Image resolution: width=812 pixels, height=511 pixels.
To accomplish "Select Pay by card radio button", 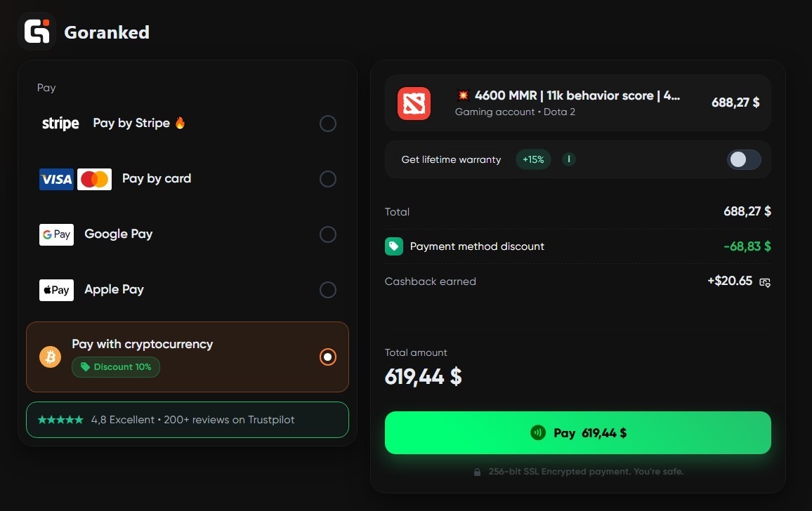I will click(x=327, y=179).
